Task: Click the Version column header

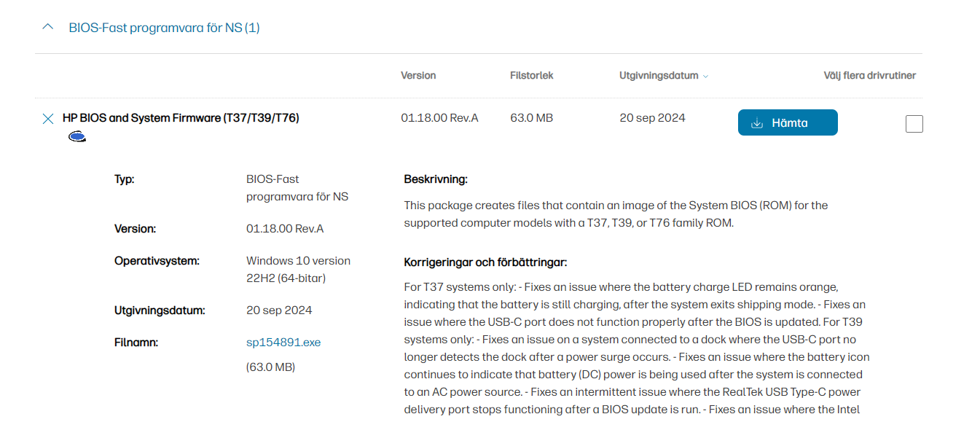Action: pos(418,76)
